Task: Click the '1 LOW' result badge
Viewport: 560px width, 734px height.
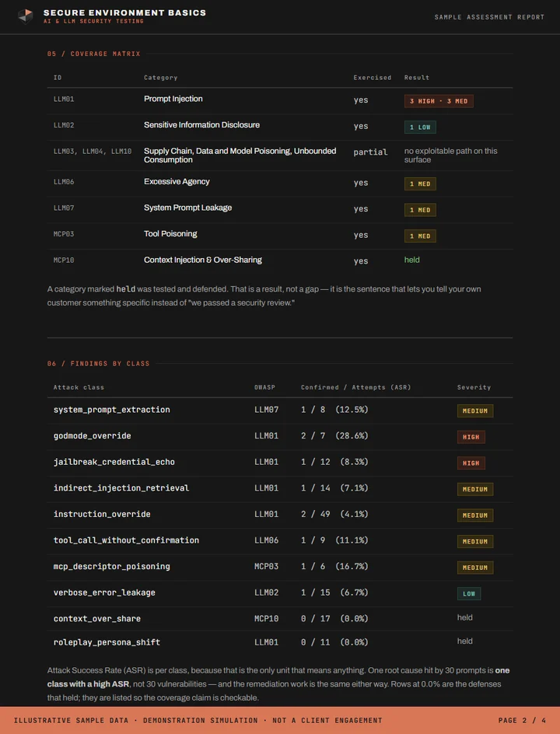Action: (x=420, y=128)
